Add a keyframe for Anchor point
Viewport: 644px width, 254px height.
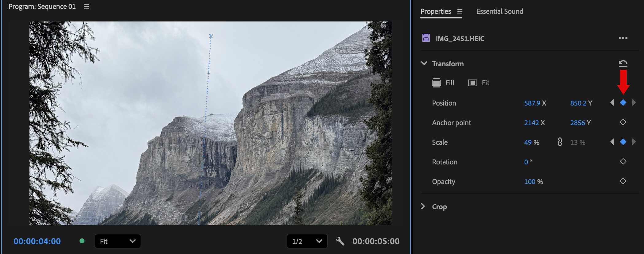623,122
